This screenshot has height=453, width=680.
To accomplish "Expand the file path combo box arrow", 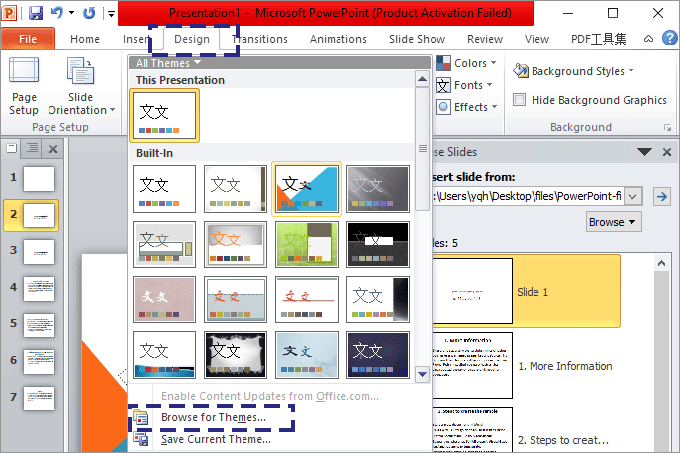I will 633,196.
